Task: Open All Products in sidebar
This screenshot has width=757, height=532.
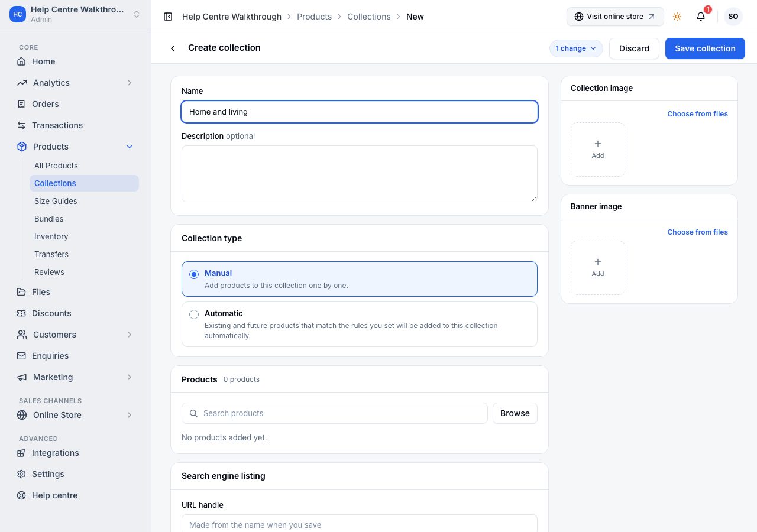Action: click(x=56, y=166)
